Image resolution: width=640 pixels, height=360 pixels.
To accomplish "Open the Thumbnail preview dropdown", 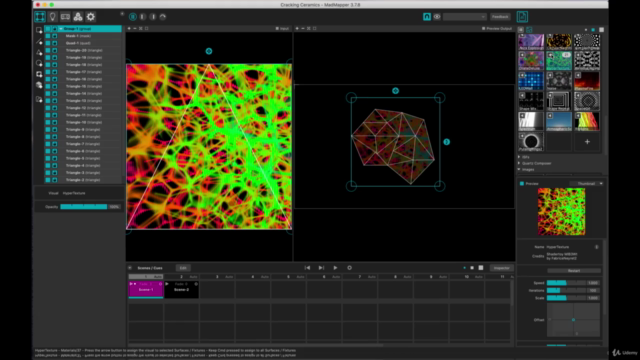I will (587, 184).
